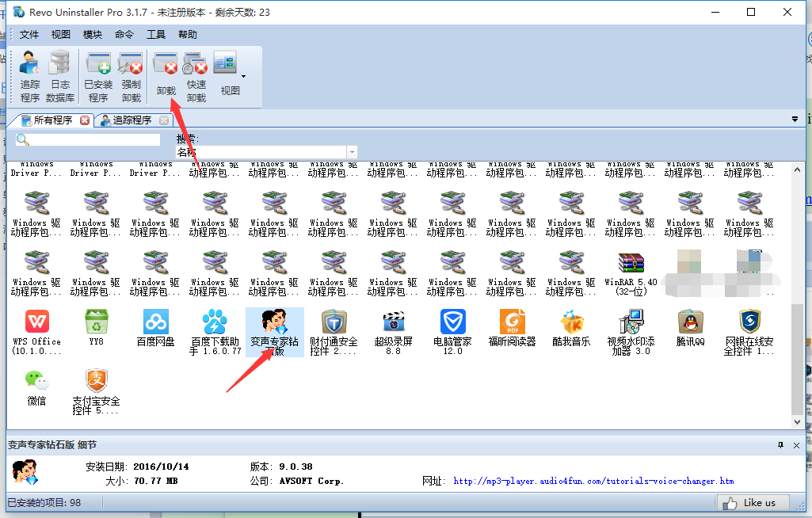This screenshot has height=518, width=812.
Task: Open the 追踪程序 toolbar tool
Action: pos(29,77)
